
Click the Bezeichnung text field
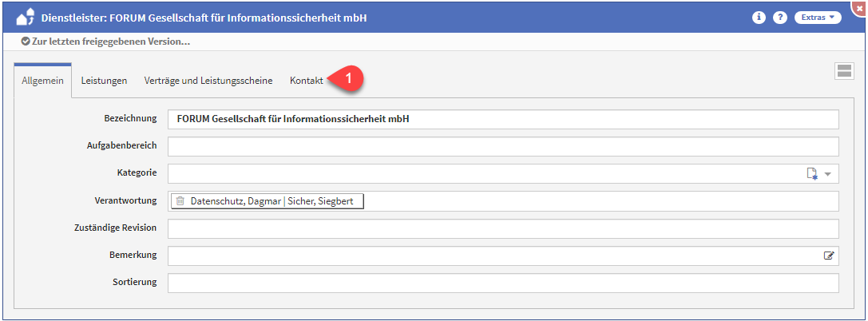point(503,119)
